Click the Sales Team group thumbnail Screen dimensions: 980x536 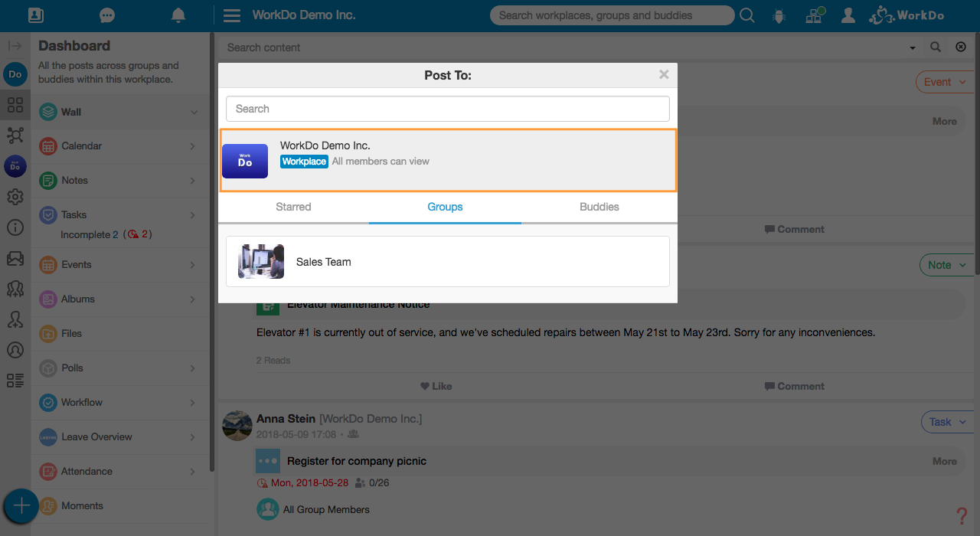pos(261,262)
